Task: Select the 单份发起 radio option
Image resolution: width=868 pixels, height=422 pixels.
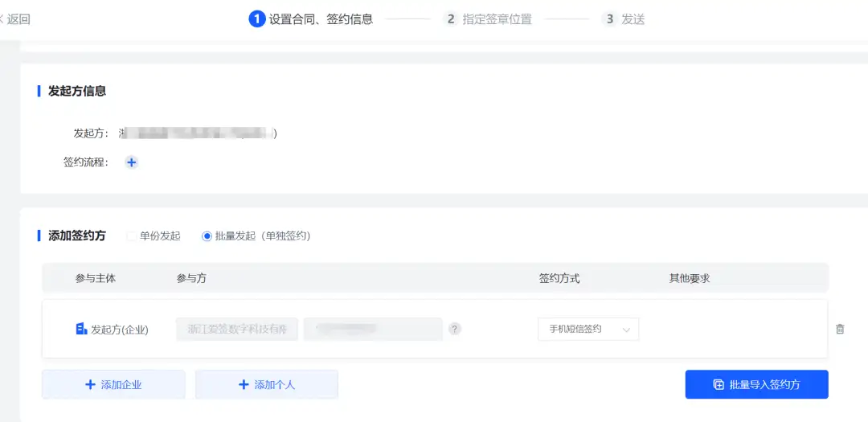Action: click(154, 236)
